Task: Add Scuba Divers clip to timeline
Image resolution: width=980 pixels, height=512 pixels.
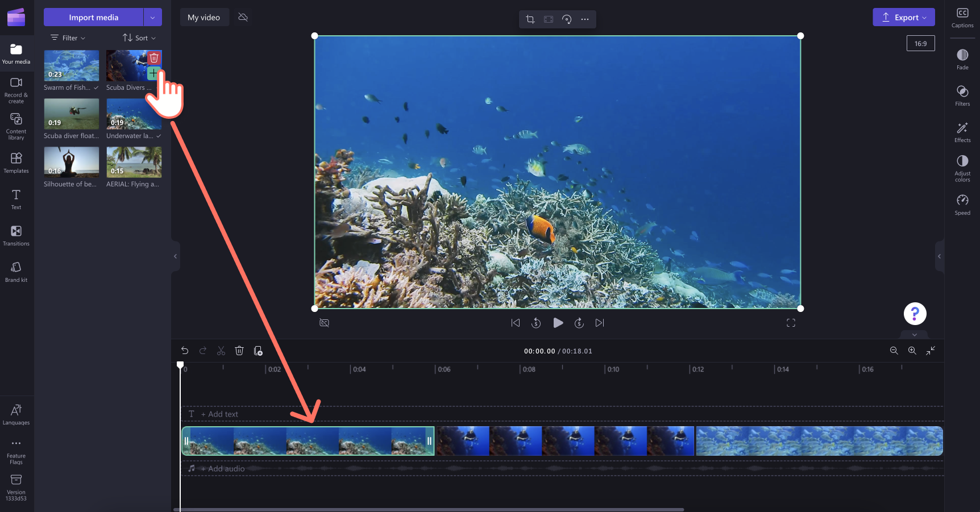Action: point(153,73)
